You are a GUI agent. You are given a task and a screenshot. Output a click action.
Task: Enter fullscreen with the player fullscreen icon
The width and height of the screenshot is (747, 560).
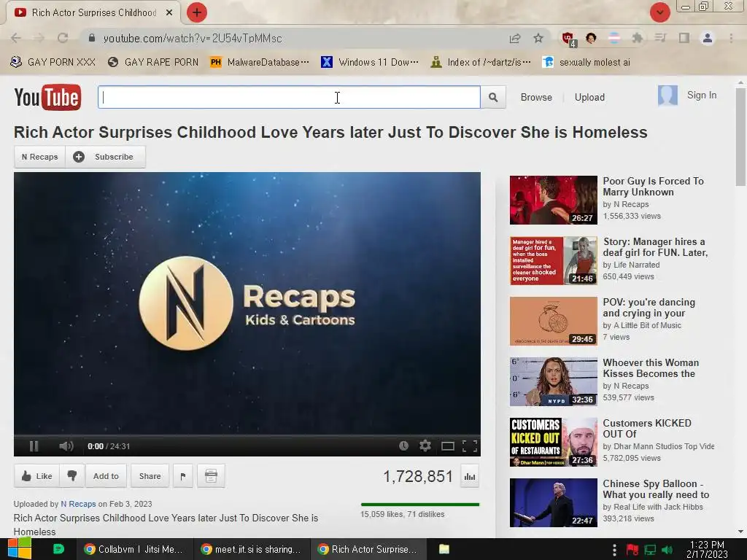pos(469,446)
